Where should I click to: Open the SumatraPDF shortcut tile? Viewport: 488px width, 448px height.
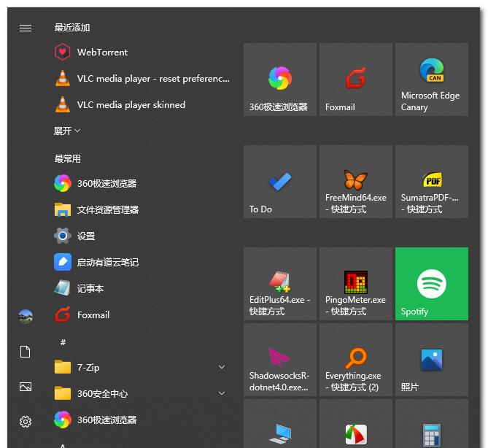[x=432, y=182]
